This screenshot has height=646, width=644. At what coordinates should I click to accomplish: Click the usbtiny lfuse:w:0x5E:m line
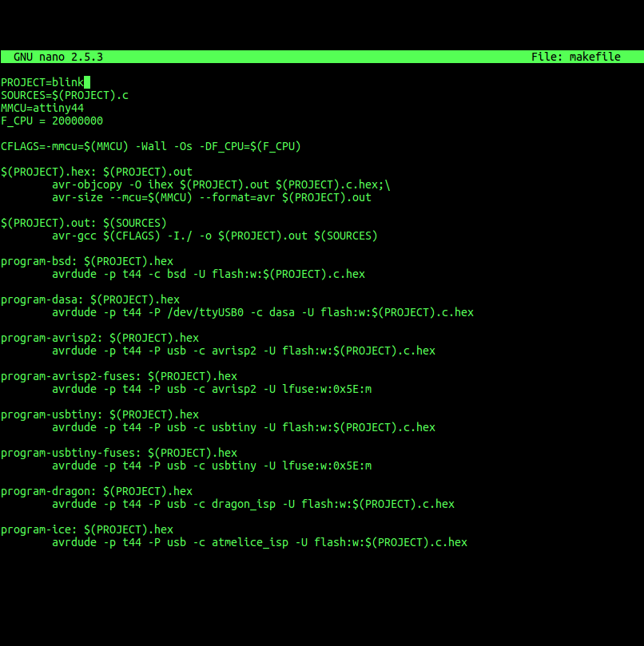pyautogui.click(x=212, y=466)
